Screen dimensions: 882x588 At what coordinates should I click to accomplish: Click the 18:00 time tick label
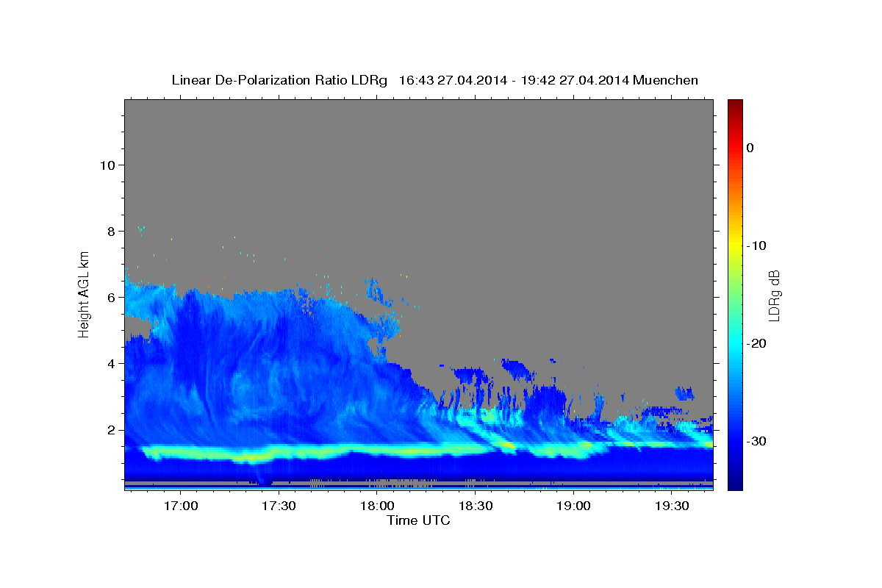click(x=377, y=506)
